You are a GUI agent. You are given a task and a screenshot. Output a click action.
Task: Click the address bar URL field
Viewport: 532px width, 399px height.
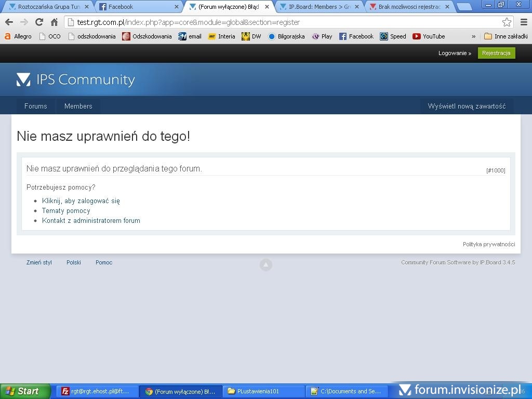coord(286,22)
